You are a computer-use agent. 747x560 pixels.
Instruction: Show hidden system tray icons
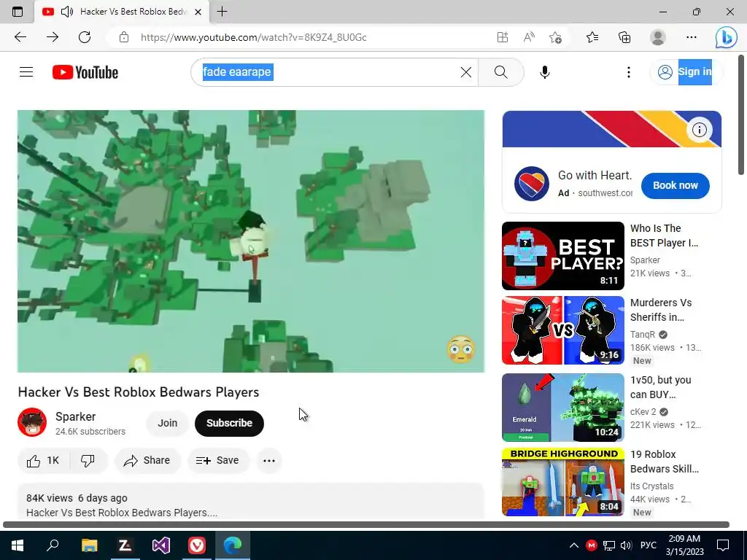point(574,545)
